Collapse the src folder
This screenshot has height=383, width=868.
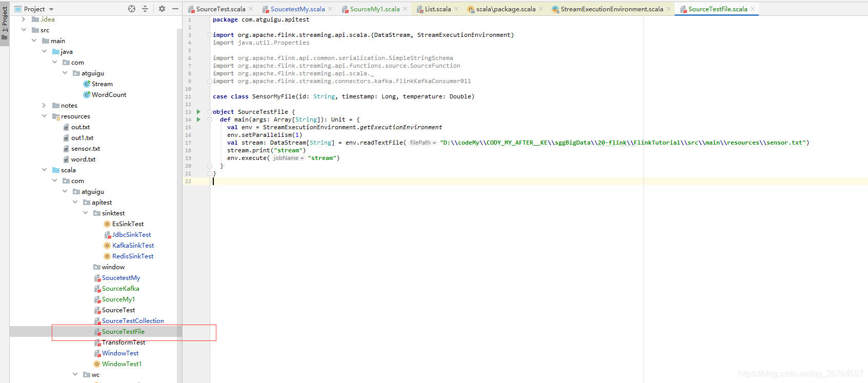[x=24, y=30]
